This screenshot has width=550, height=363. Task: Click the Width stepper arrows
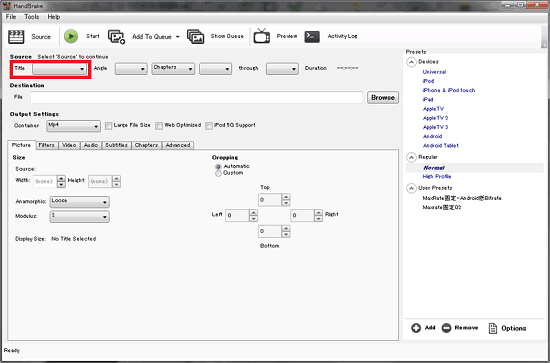pyautogui.click(x=61, y=181)
